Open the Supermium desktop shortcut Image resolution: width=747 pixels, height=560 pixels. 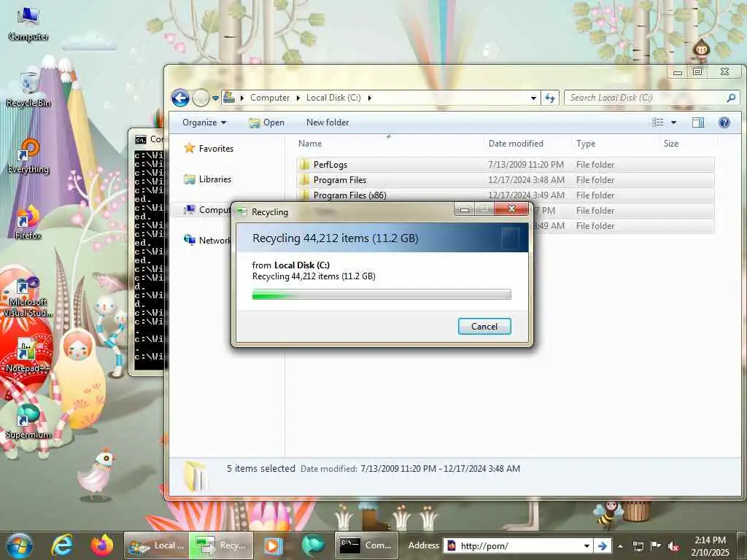(x=28, y=421)
